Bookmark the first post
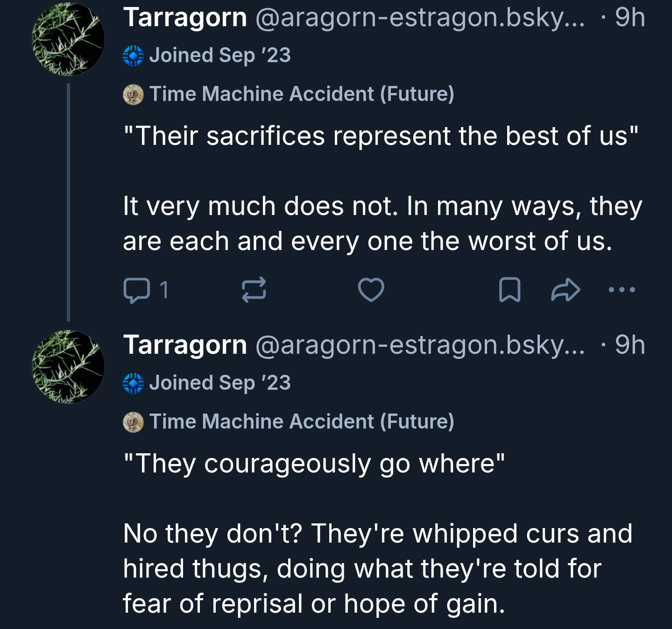Screen dimensions: 672x629 pos(509,290)
